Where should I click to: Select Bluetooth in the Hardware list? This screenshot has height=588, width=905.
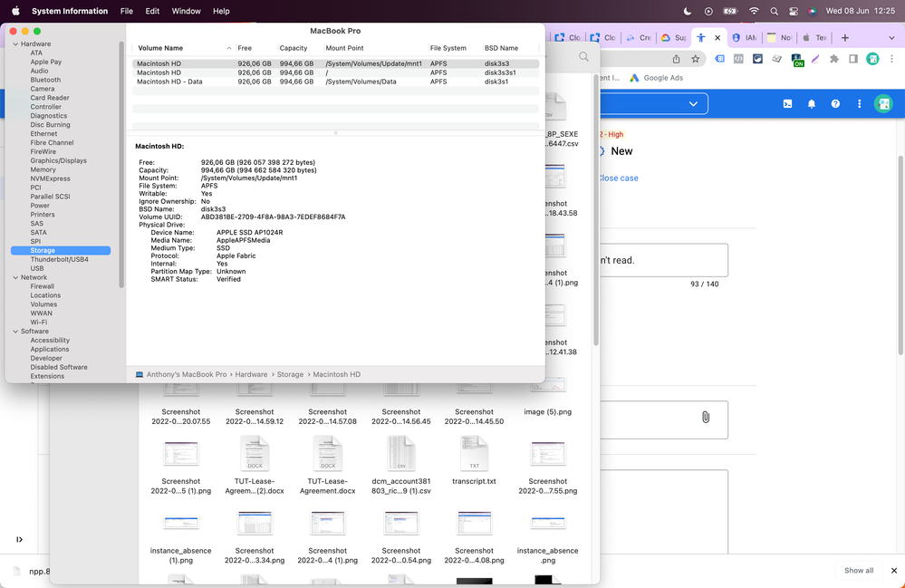[45, 80]
